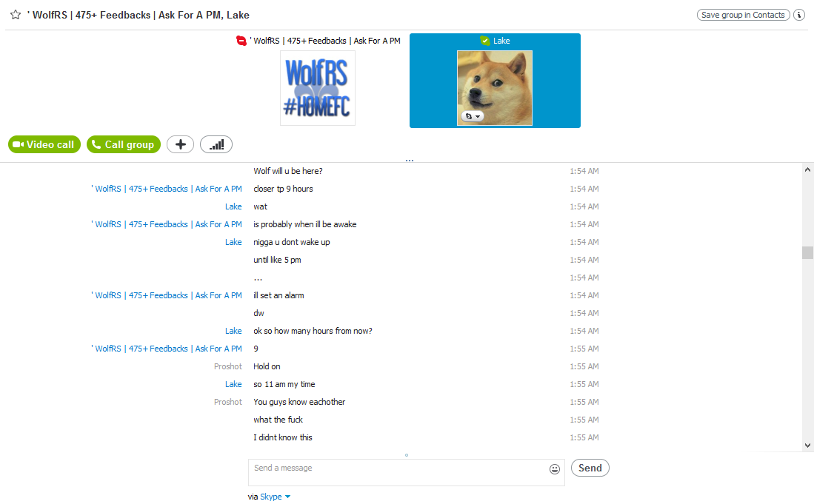Open WolfRS #HOMEFC profile picture
This screenshot has width=814, height=504.
point(318,87)
